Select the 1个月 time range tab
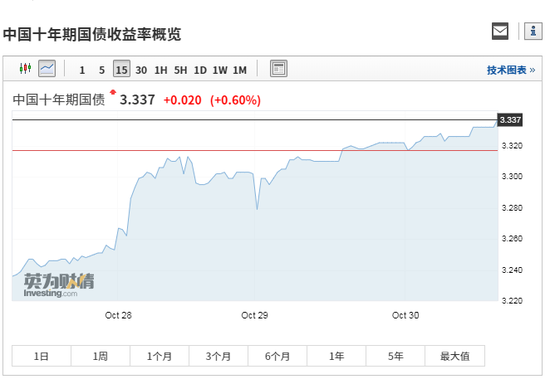 tap(159, 356)
